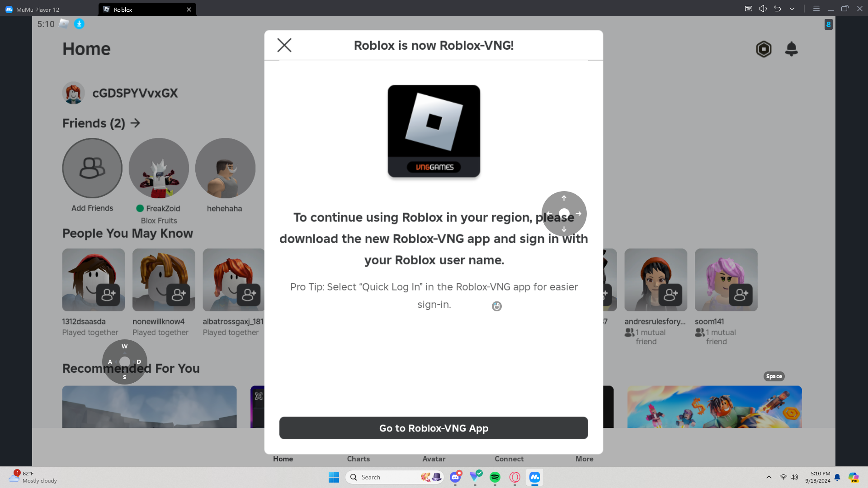Click the FreakZoid name label
This screenshot has width=868, height=488.
click(x=163, y=208)
